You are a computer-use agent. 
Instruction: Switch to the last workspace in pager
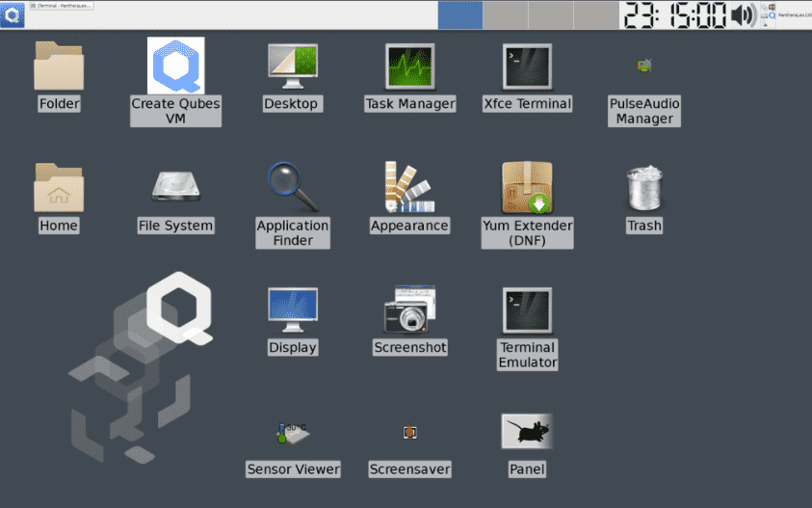(596, 15)
